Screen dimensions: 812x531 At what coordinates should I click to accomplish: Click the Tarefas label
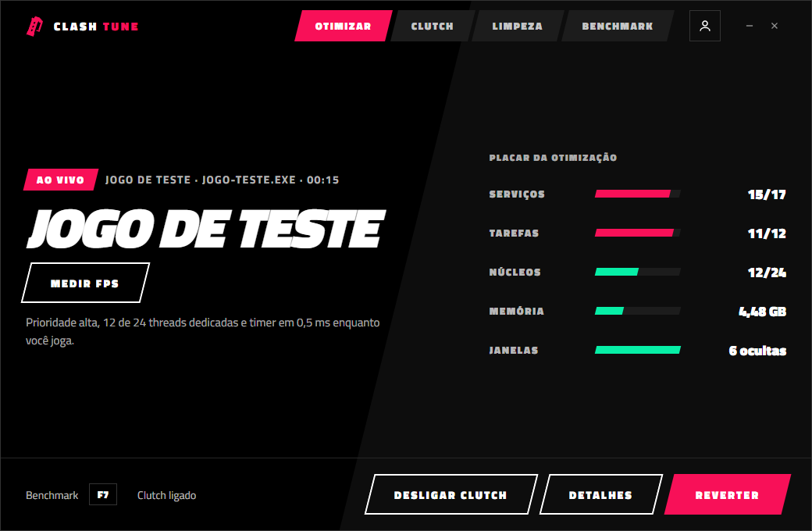click(x=515, y=233)
